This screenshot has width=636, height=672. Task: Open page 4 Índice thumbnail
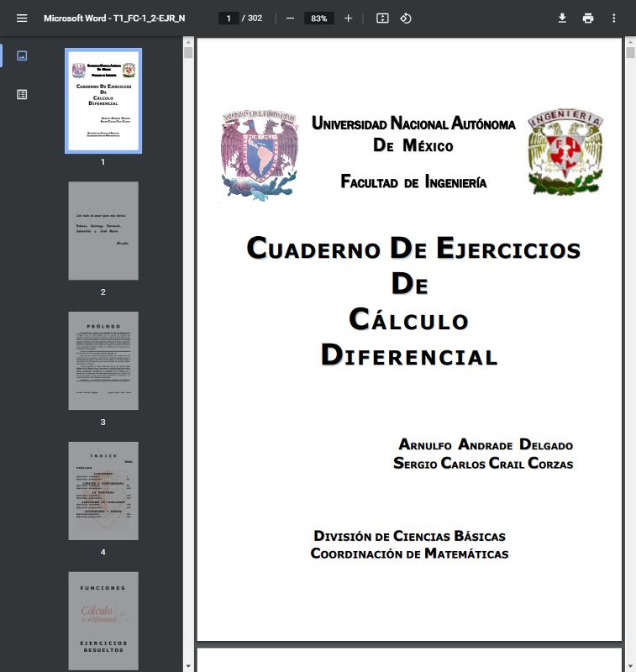(x=103, y=491)
